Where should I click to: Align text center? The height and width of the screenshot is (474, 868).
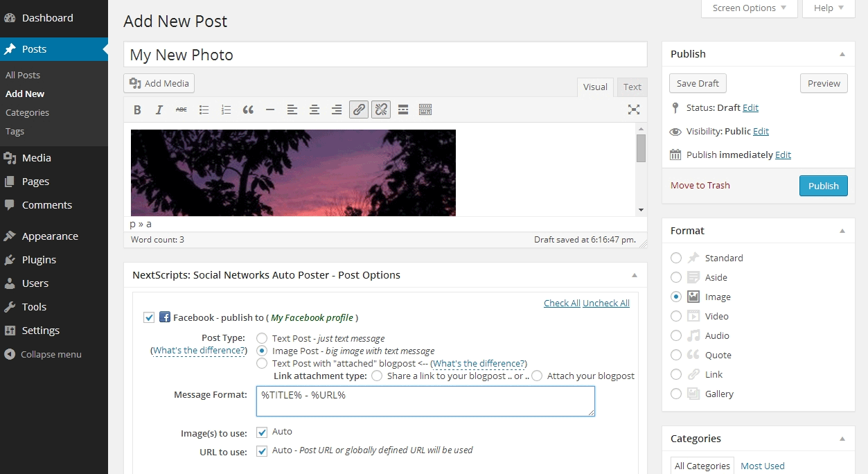coord(315,109)
